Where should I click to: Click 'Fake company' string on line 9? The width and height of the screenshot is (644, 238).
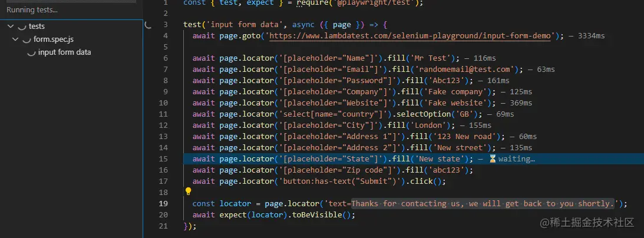click(455, 91)
